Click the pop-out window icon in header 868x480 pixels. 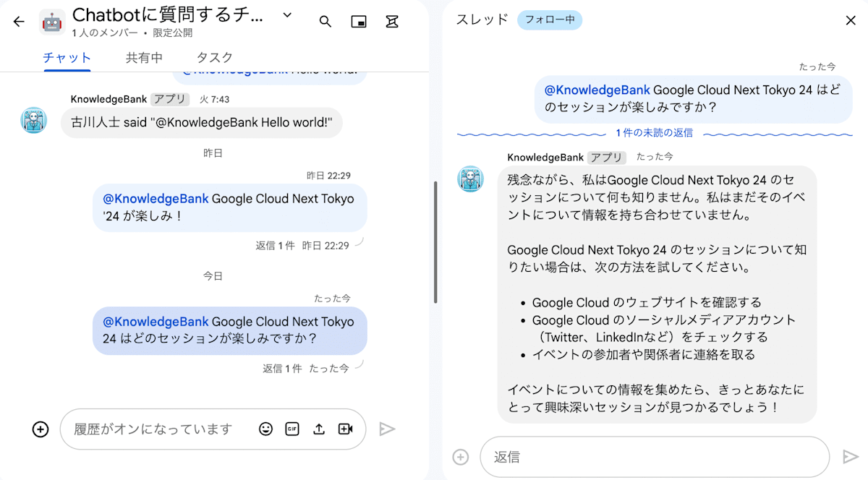359,22
